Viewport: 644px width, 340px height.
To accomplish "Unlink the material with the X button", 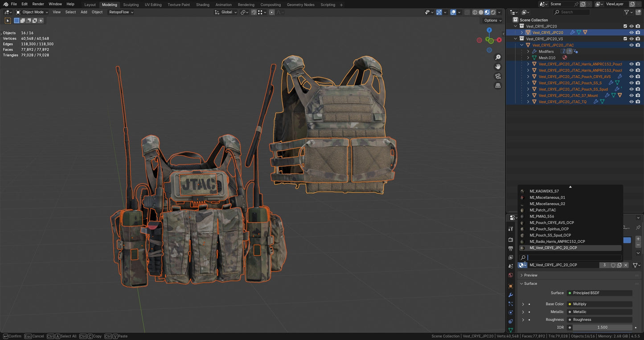I will point(626,265).
